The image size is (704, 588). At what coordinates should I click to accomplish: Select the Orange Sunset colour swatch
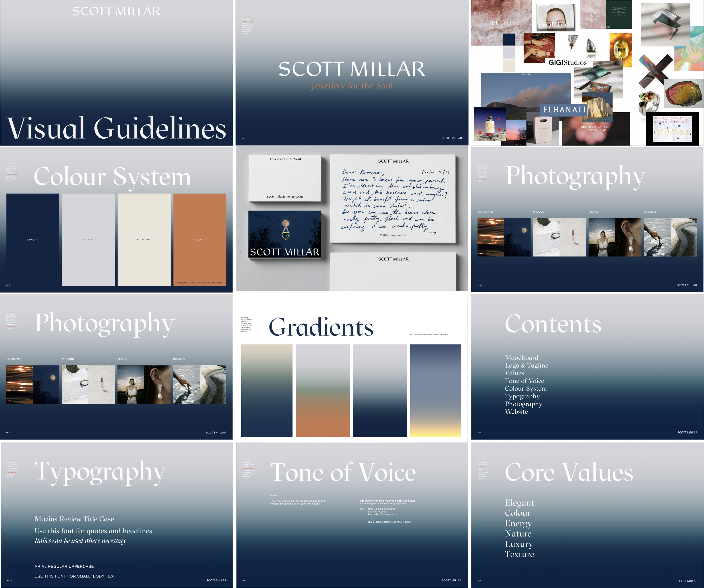pos(200,240)
